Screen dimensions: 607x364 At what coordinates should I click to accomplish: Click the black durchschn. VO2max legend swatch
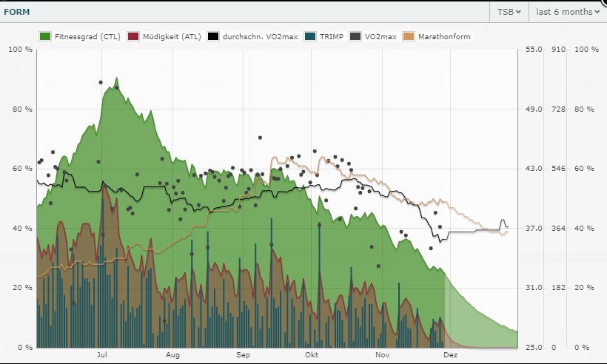214,36
